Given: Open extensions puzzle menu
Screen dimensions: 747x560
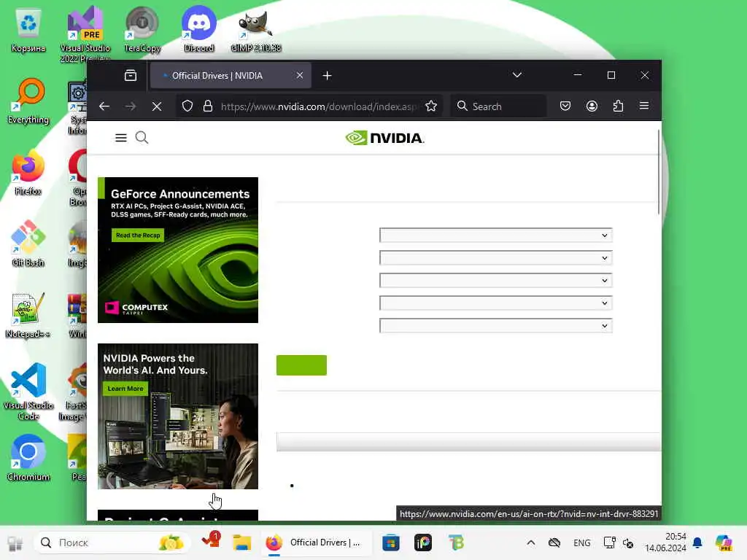Looking at the screenshot, I should (x=618, y=106).
